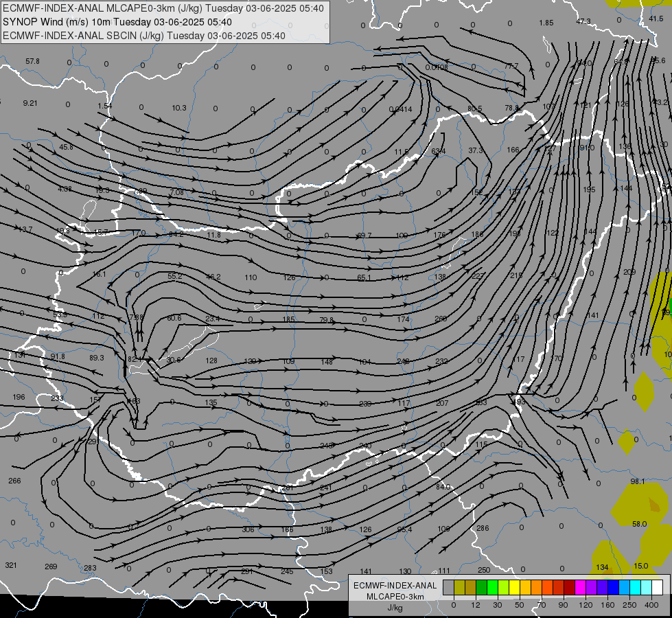Click the legend label ECMWF-INDEX-ANAL
672x618 pixels.
[x=395, y=586]
